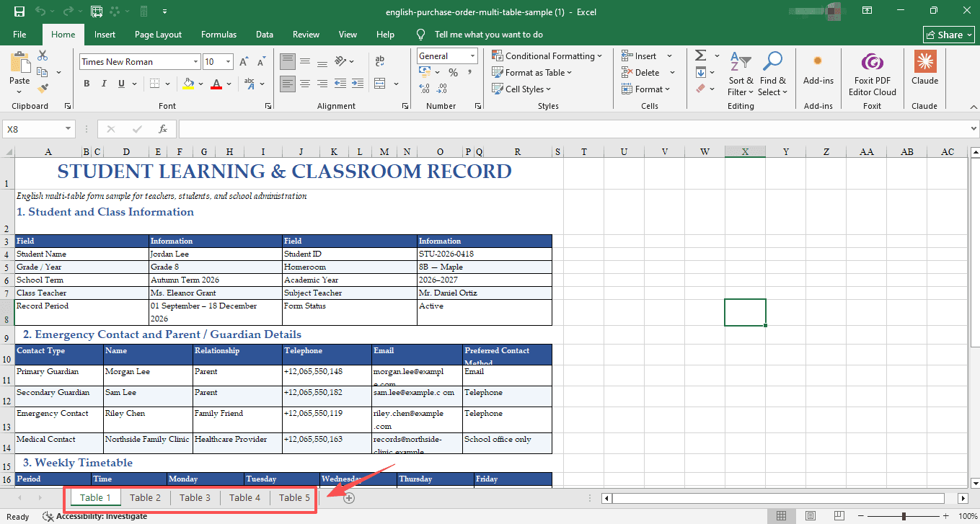Switch to the Insert ribbon tab
This screenshot has width=980, height=524.
tap(105, 34)
